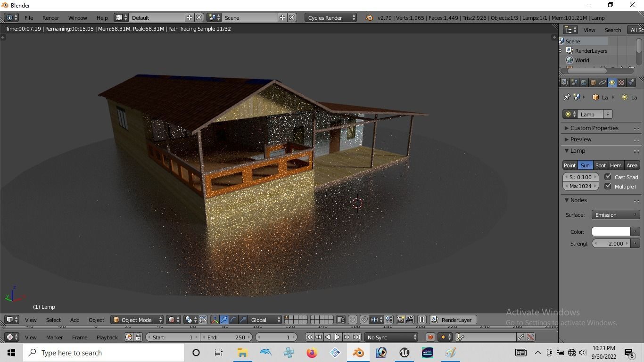Delete the active scene with the X icon
Image resolution: width=644 pixels, height=362 pixels.
point(292,17)
